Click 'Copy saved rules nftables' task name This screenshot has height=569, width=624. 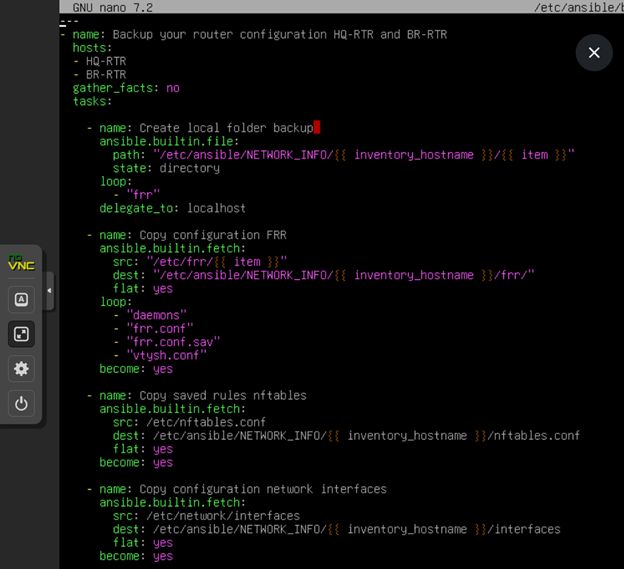point(223,395)
